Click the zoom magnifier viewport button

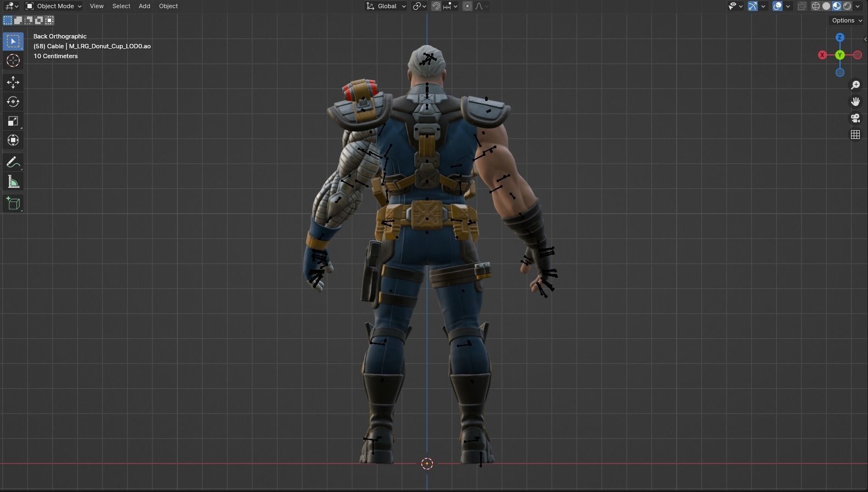(x=855, y=85)
